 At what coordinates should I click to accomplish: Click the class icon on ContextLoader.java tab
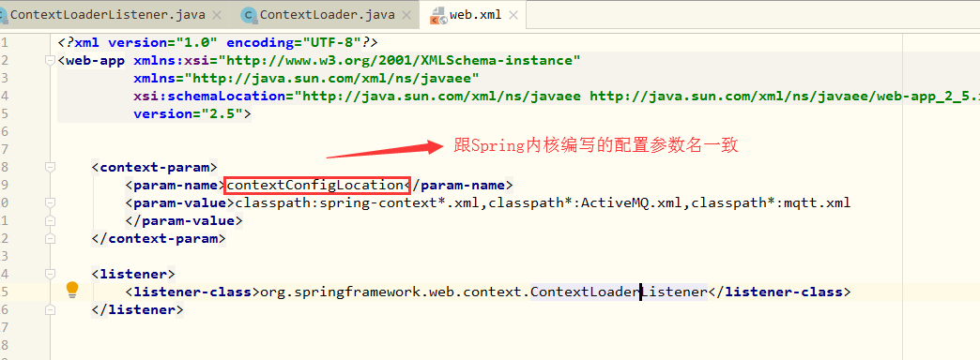tap(249, 15)
